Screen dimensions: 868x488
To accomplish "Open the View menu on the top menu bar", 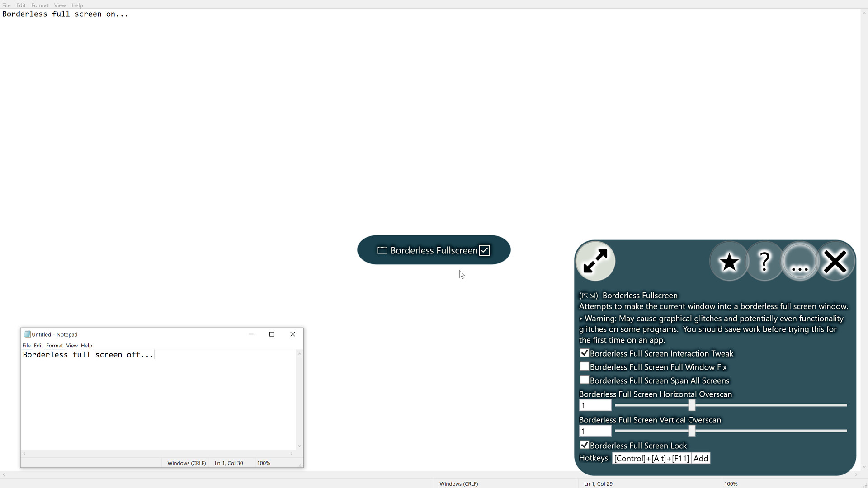I will pos(60,5).
